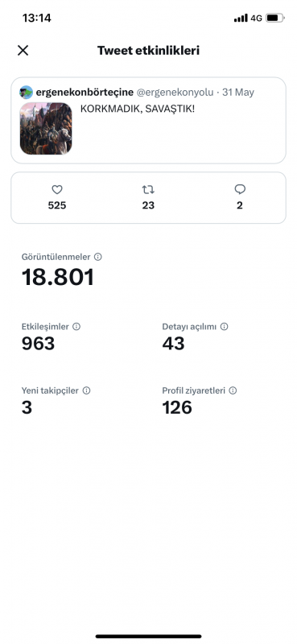Tap the 18.801 views number
Viewport: 297px width, 644px height.
(58, 277)
